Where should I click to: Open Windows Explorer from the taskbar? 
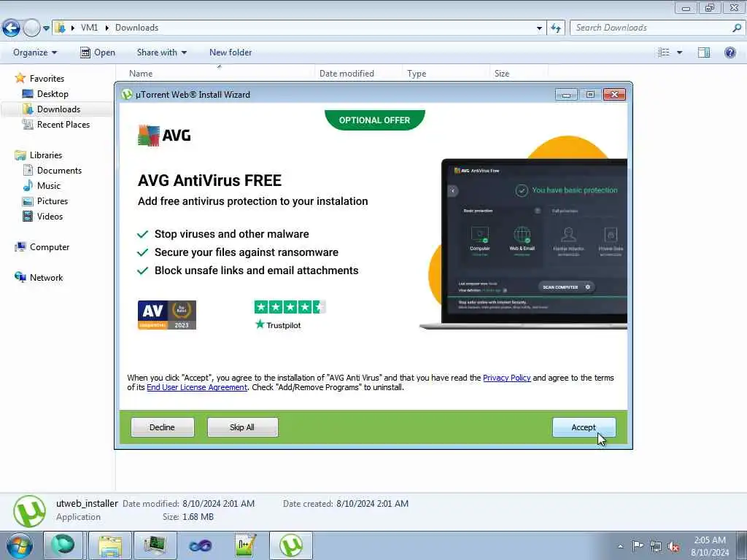click(x=110, y=545)
